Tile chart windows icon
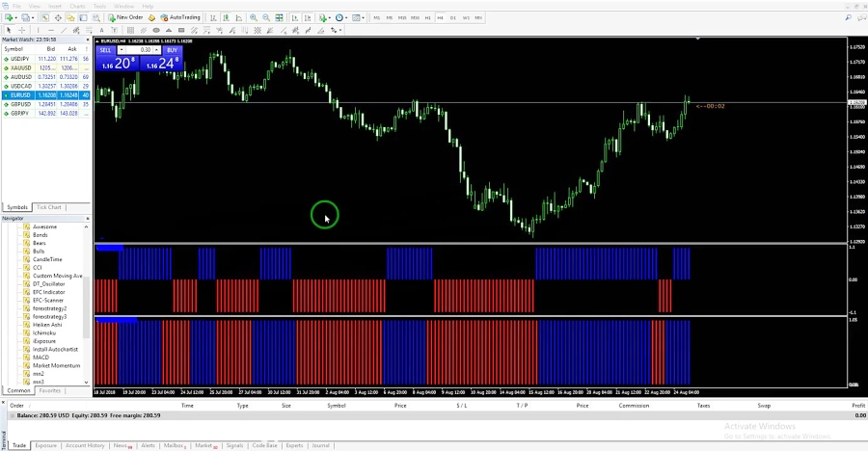This screenshot has width=868, height=451. pyautogui.click(x=279, y=17)
